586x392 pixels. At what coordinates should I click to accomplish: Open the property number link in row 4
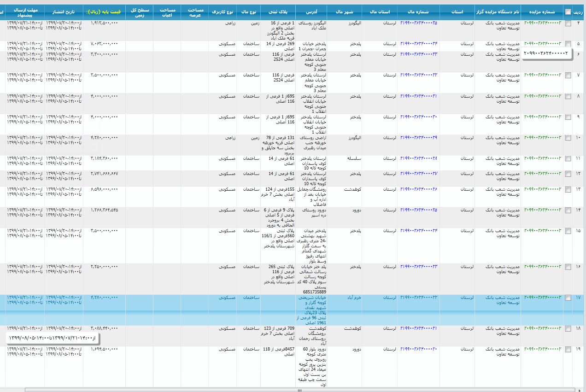pos(419,23)
